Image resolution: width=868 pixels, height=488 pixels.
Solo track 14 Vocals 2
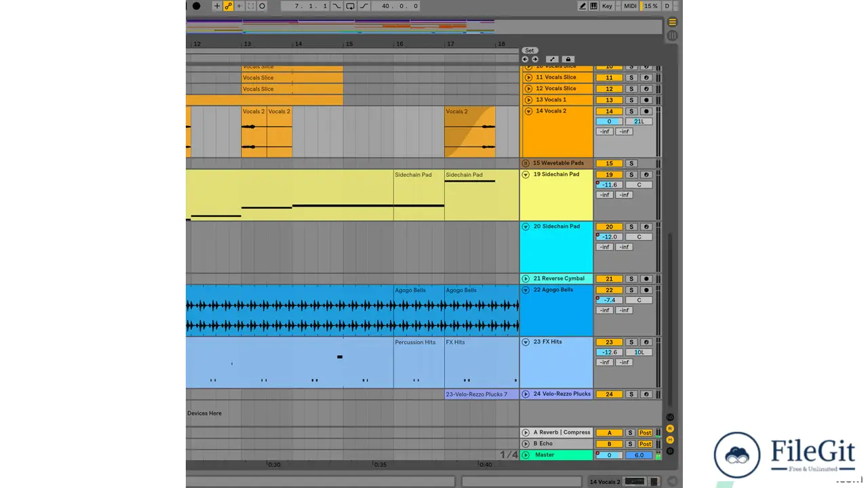click(x=631, y=111)
